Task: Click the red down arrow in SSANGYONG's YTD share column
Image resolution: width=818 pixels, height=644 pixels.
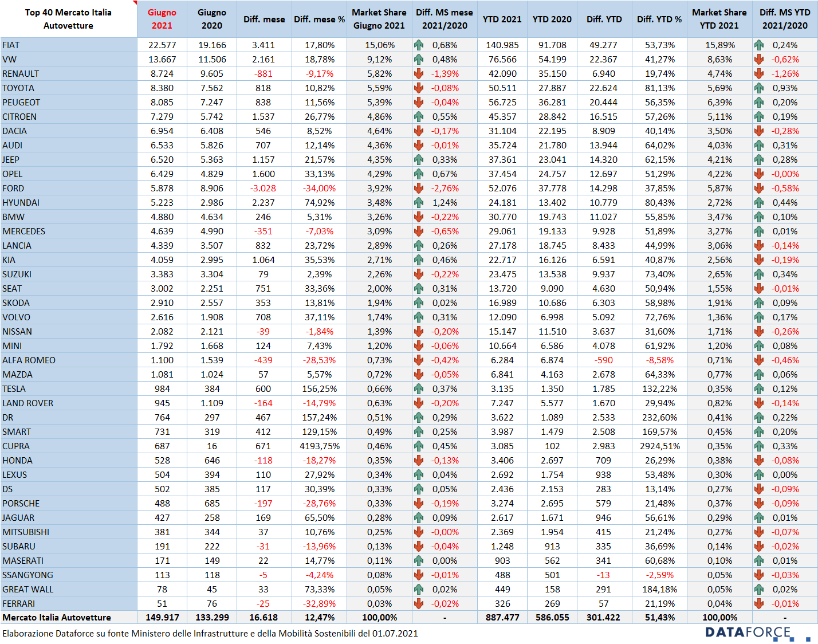Action: [759, 575]
